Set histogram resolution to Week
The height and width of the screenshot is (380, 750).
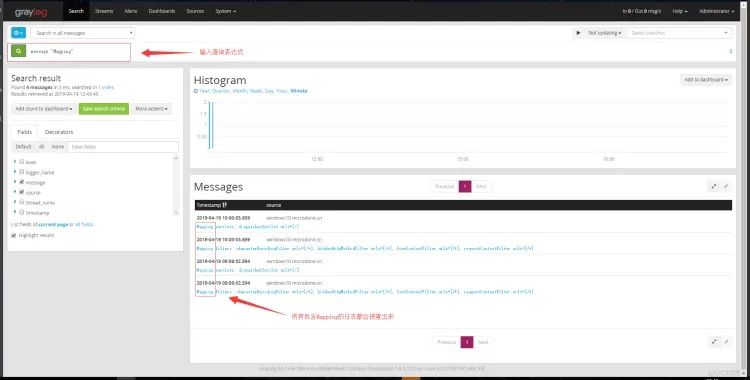coord(255,91)
